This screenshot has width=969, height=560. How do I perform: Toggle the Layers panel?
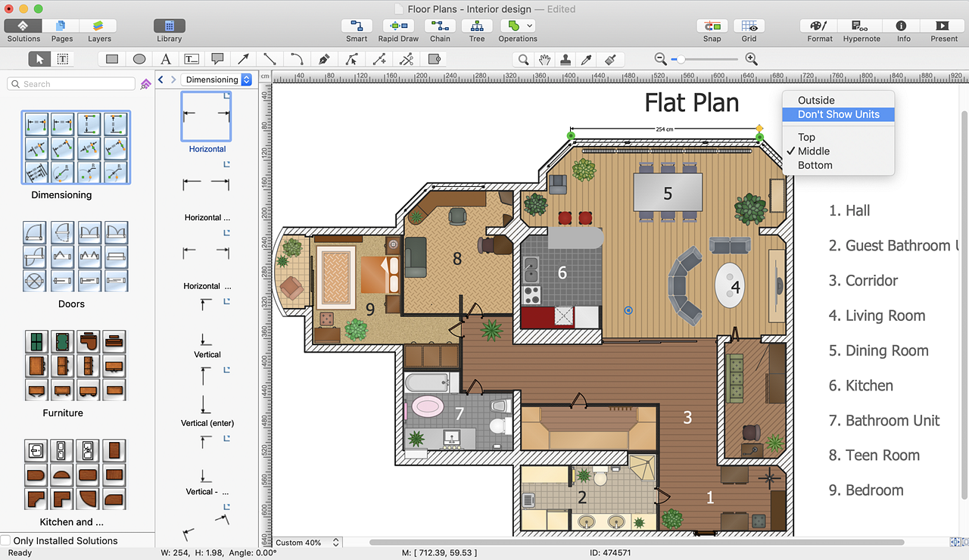(99, 30)
